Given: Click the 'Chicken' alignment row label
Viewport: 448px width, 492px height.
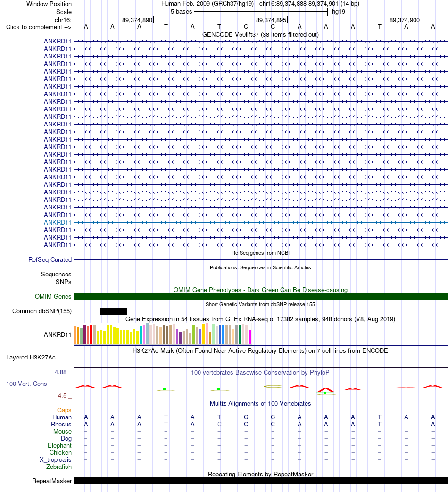Looking at the screenshot, I should point(60,453).
